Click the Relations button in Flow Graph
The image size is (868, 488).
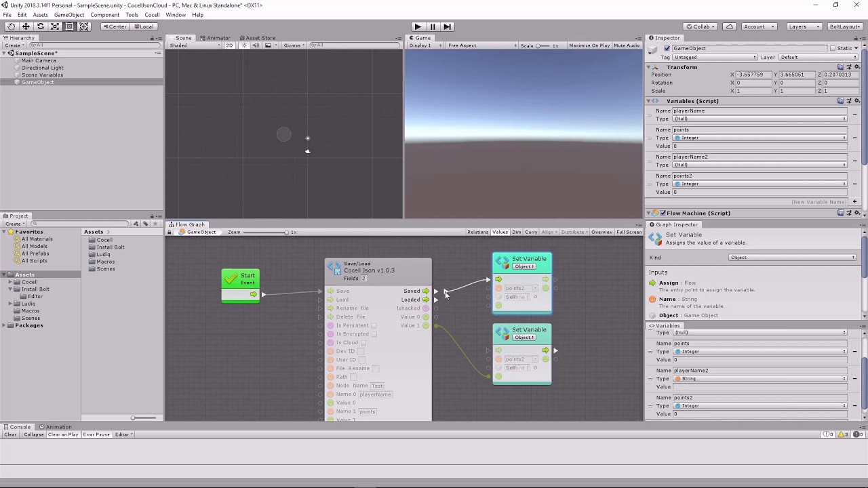pos(477,232)
